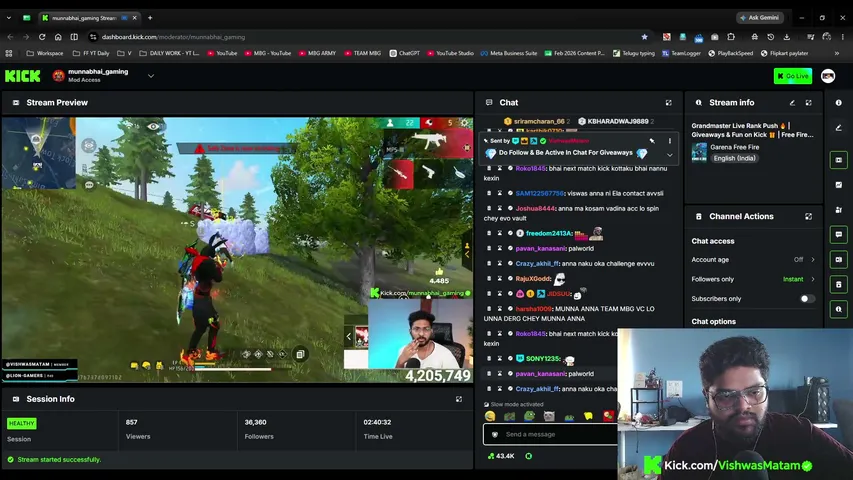Open harsha1009 user profile

tap(533, 309)
